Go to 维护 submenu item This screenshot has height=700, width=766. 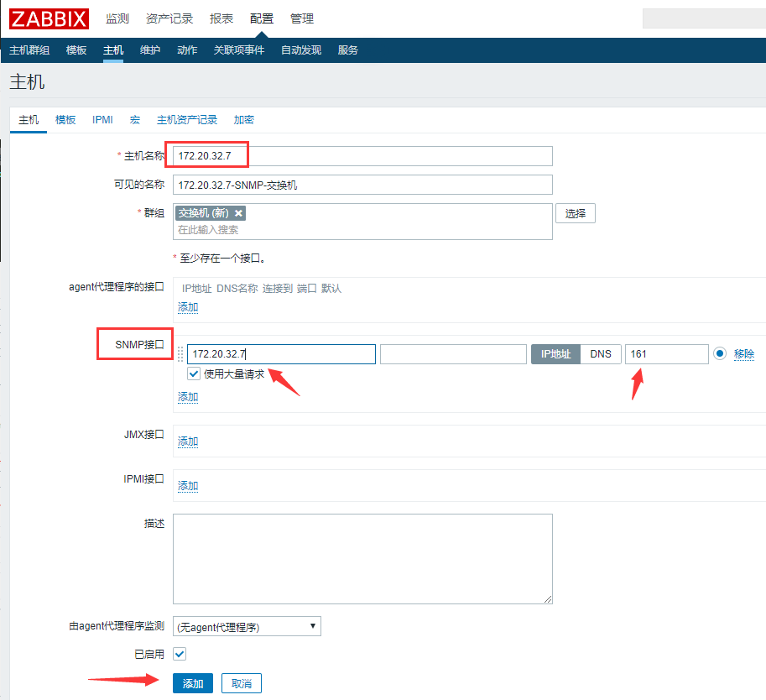(x=150, y=50)
